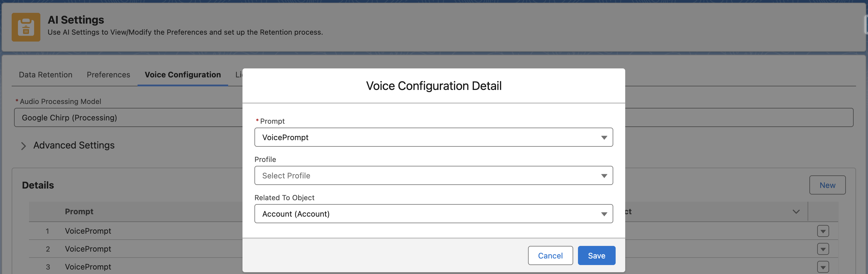Click the New button in Details
The width and height of the screenshot is (868, 274).
(827, 185)
